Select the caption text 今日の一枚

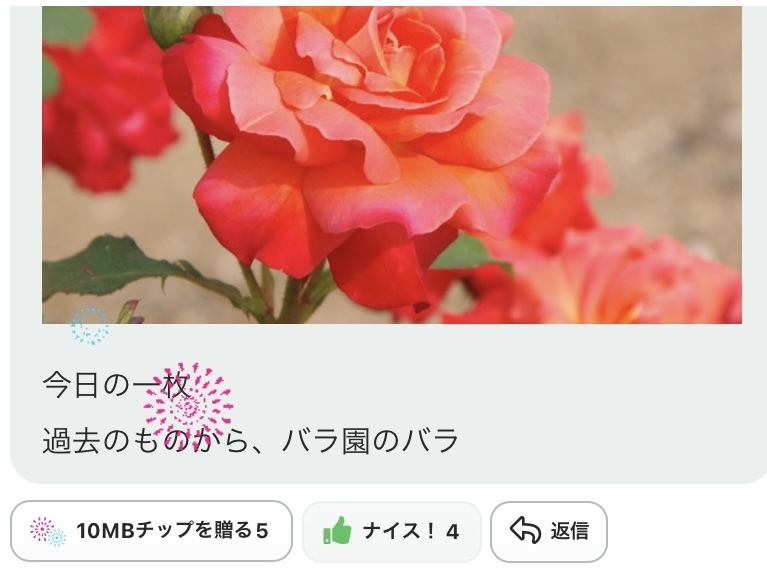click(x=116, y=386)
